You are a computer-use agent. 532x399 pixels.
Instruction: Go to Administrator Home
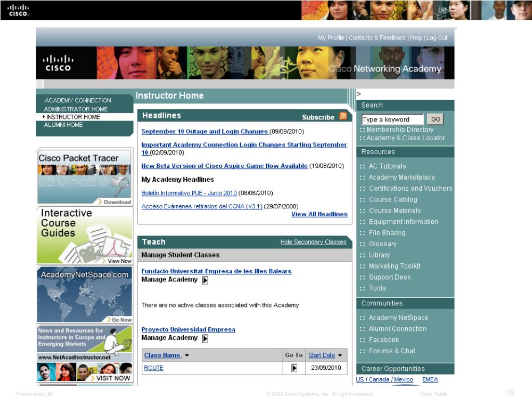(76, 109)
